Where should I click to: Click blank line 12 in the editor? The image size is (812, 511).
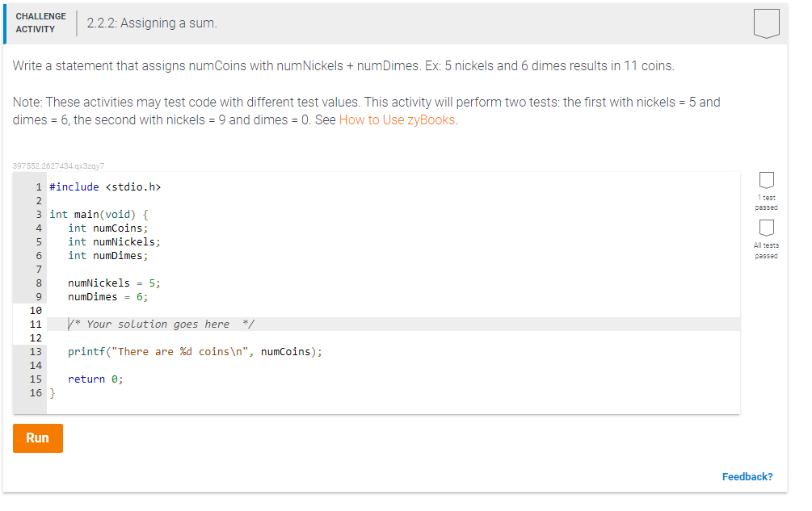(x=393, y=337)
